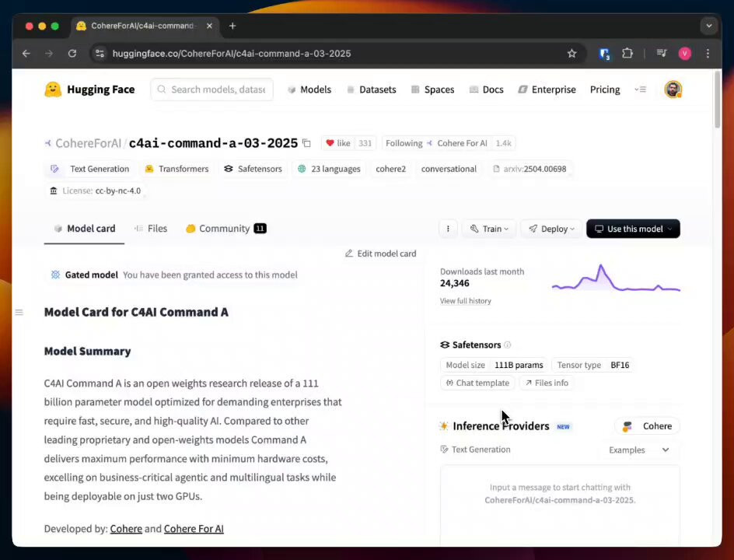Viewport: 734px width, 560px height.
Task: Click the Chat template button
Action: (x=477, y=383)
